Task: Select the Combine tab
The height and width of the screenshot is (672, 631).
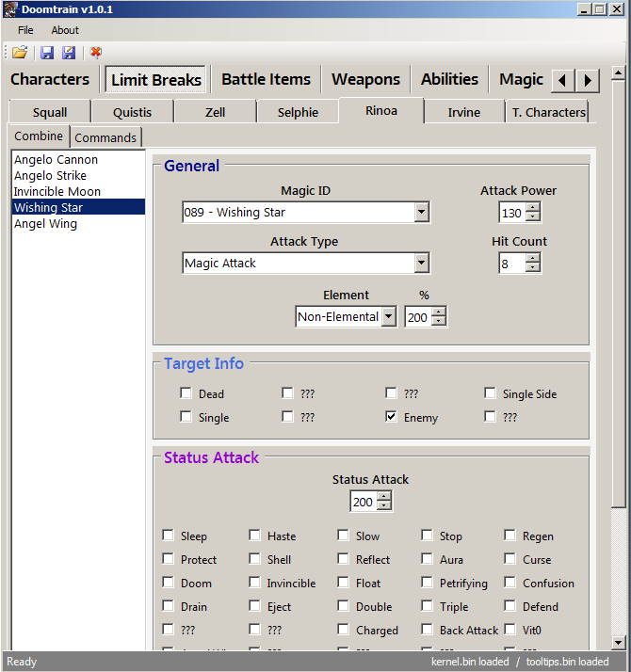Action: [x=39, y=136]
